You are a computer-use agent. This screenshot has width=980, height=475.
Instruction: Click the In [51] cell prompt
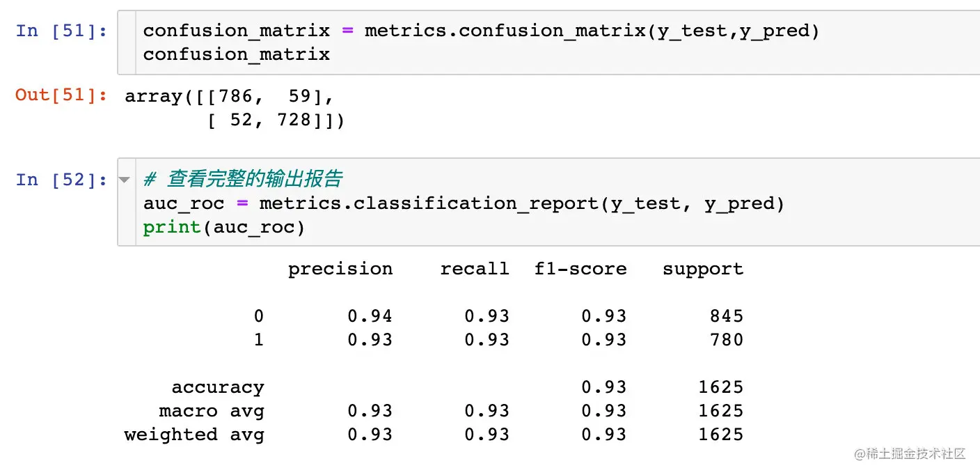61,31
